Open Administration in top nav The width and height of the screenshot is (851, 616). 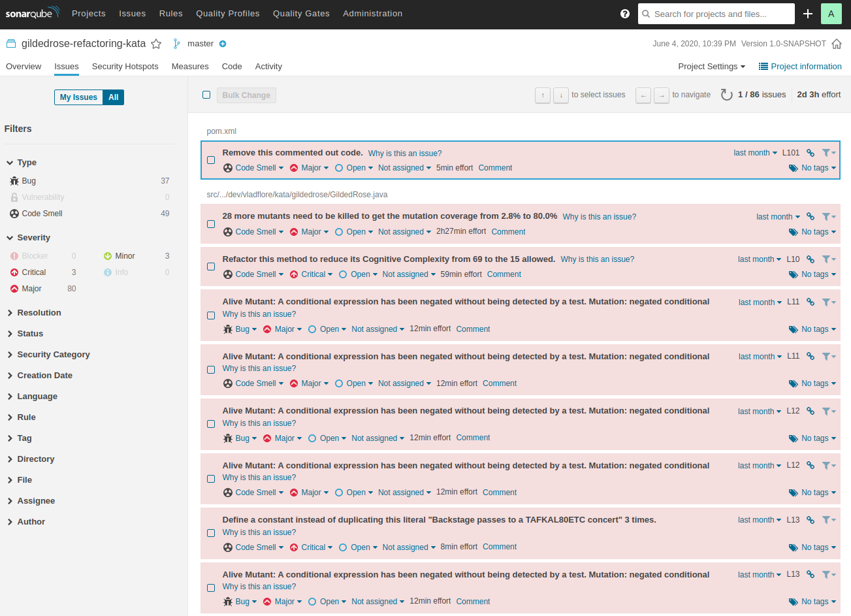click(x=373, y=14)
